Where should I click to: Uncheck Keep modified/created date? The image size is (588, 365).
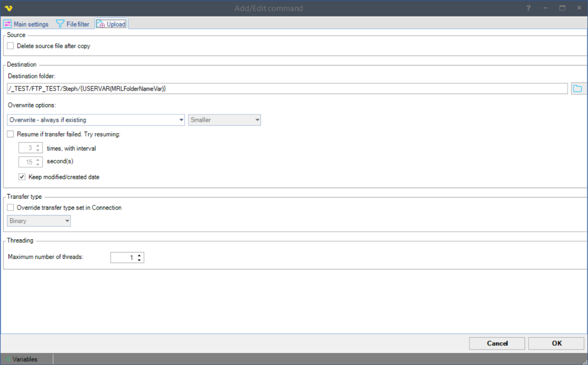coord(22,177)
